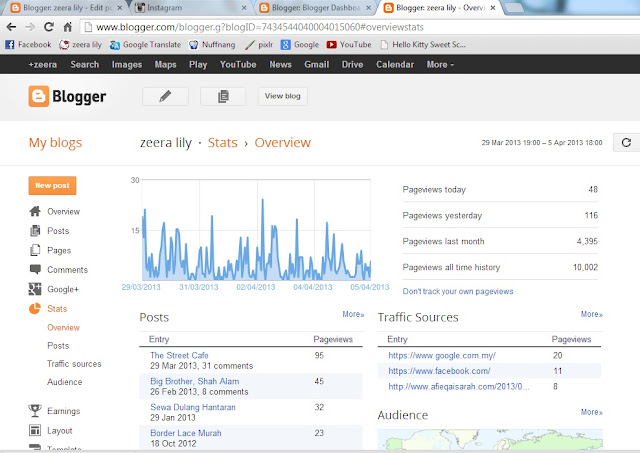640x453 pixels.
Task: Open the Facebook bookmark
Action: 28,44
